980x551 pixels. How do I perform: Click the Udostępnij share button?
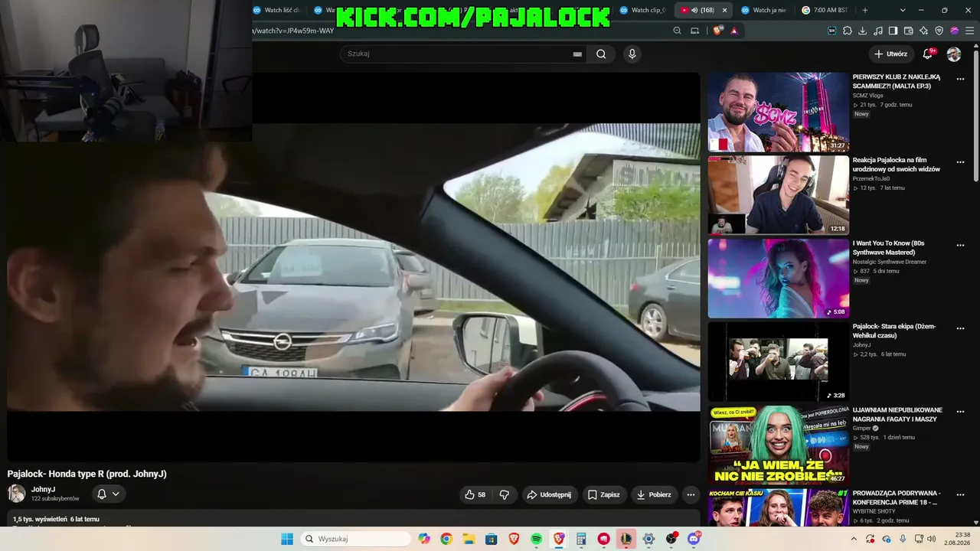(548, 494)
